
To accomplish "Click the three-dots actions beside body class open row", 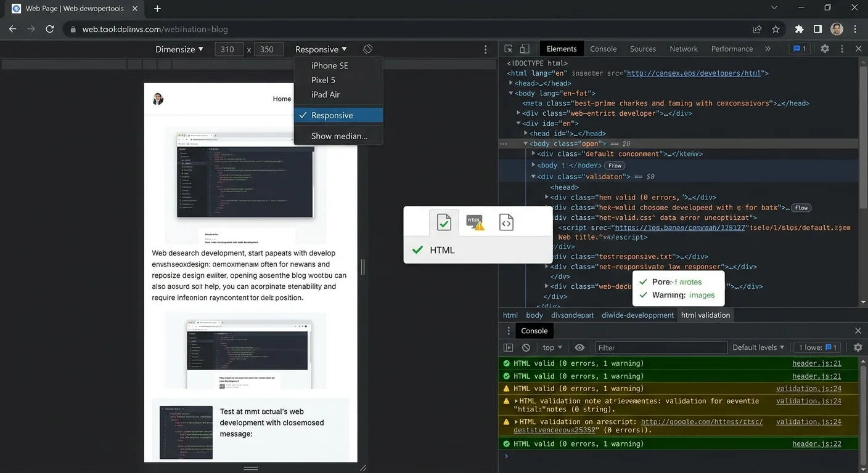I will click(x=504, y=144).
